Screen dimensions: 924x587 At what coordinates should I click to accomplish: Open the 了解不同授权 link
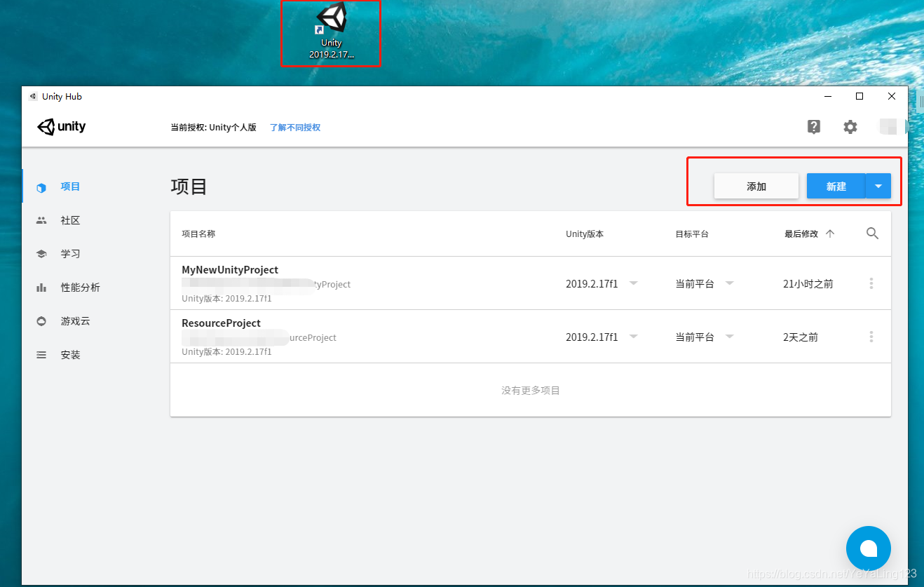pyautogui.click(x=295, y=128)
